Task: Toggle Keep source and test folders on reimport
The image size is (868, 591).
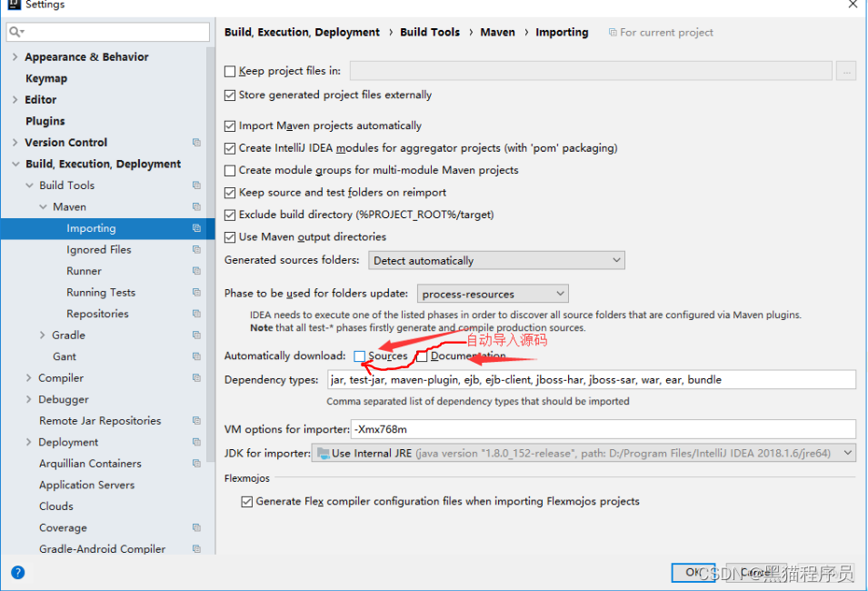Action: 230,193
